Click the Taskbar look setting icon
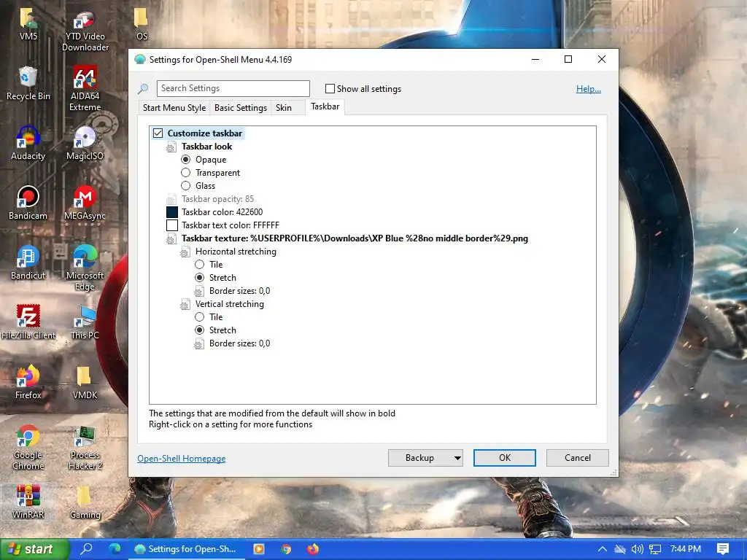Screen dimensions: 747x560 click(171, 147)
